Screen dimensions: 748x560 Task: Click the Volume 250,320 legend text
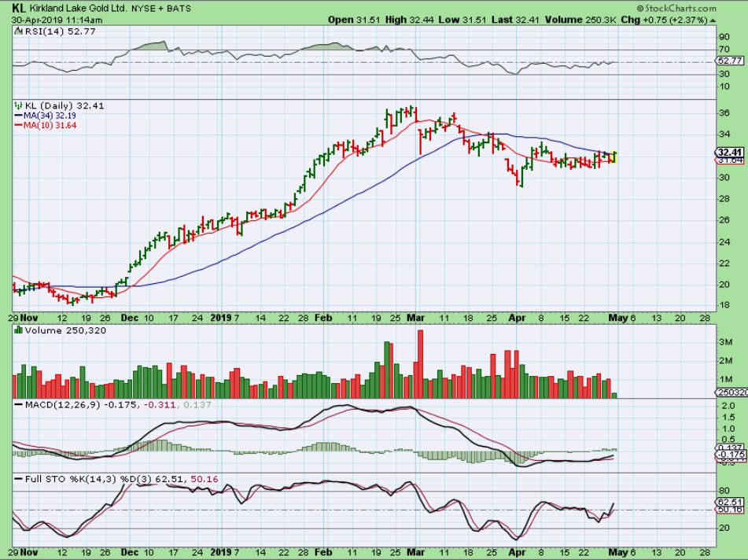tap(65, 330)
